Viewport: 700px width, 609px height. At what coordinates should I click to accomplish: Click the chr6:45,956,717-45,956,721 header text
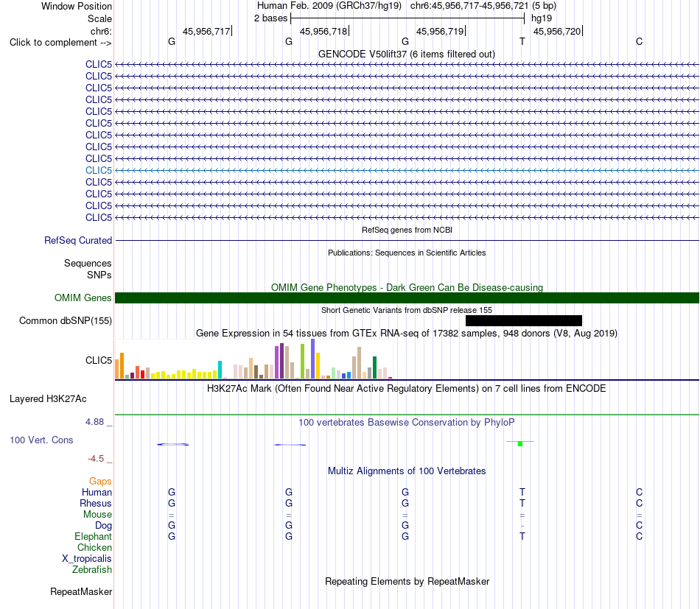[x=469, y=6]
